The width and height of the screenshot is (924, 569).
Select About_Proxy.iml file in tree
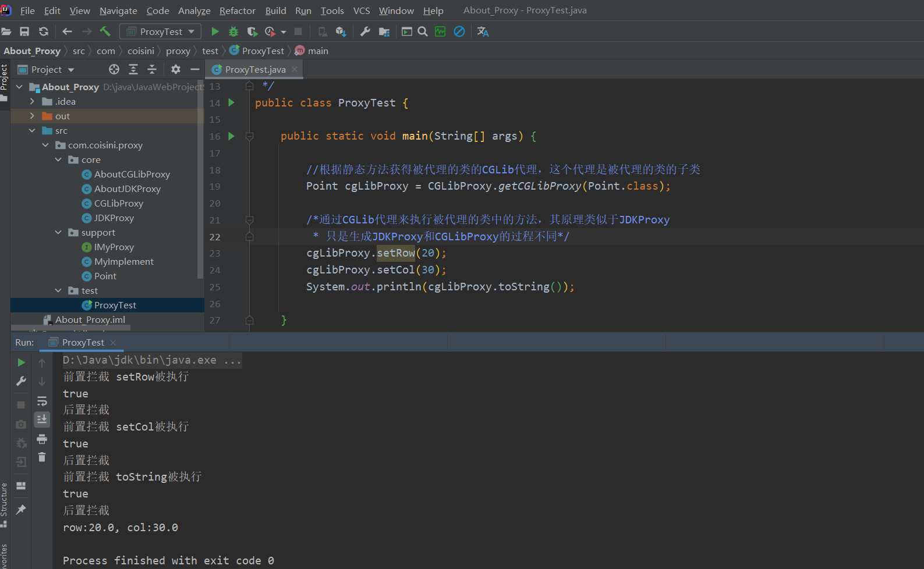click(x=90, y=319)
